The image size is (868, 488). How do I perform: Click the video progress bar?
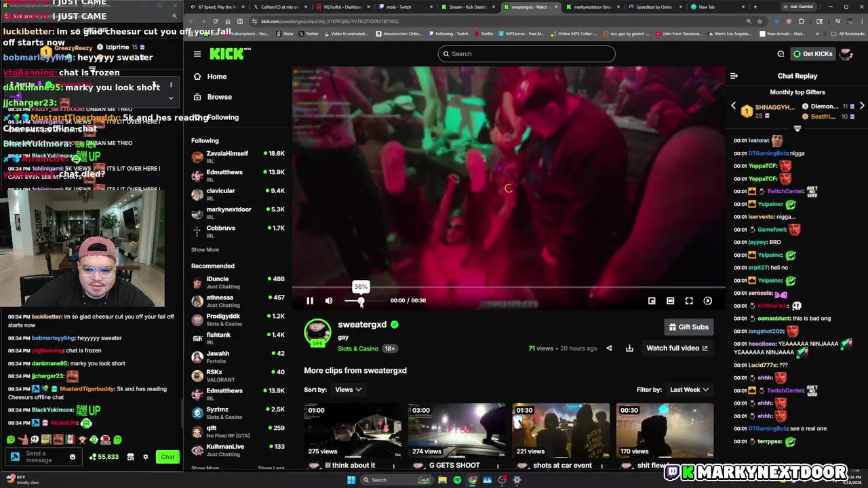pos(509,287)
